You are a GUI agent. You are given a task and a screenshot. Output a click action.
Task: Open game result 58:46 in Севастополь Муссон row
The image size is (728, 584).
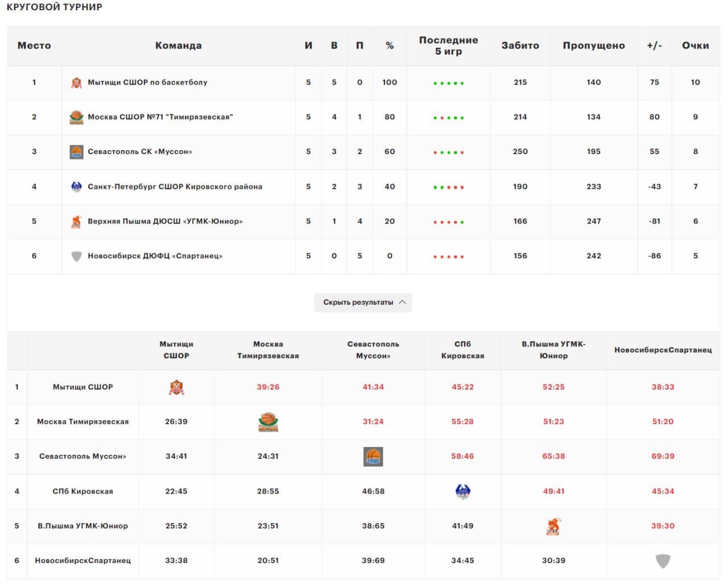point(462,457)
